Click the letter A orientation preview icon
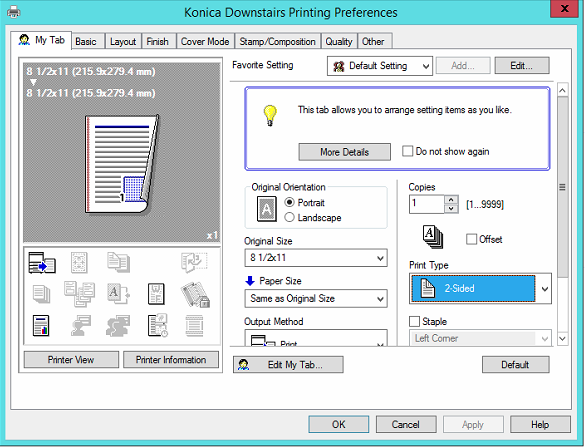 coord(267,209)
